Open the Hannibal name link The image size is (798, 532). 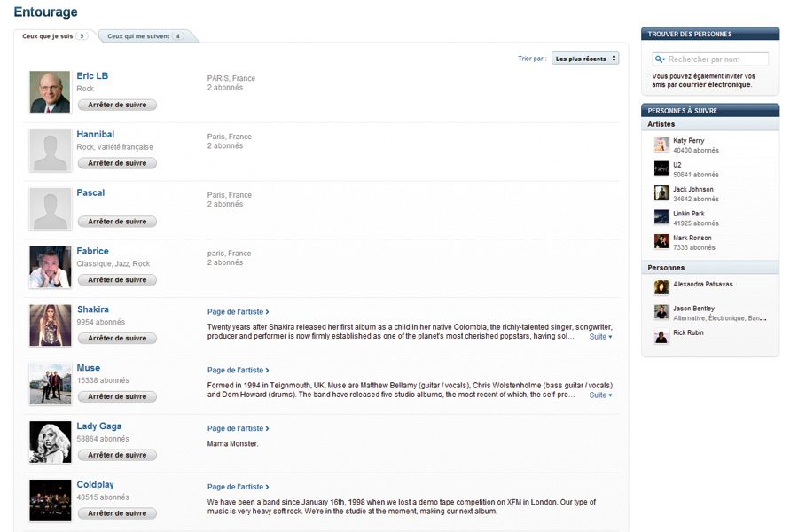click(95, 135)
